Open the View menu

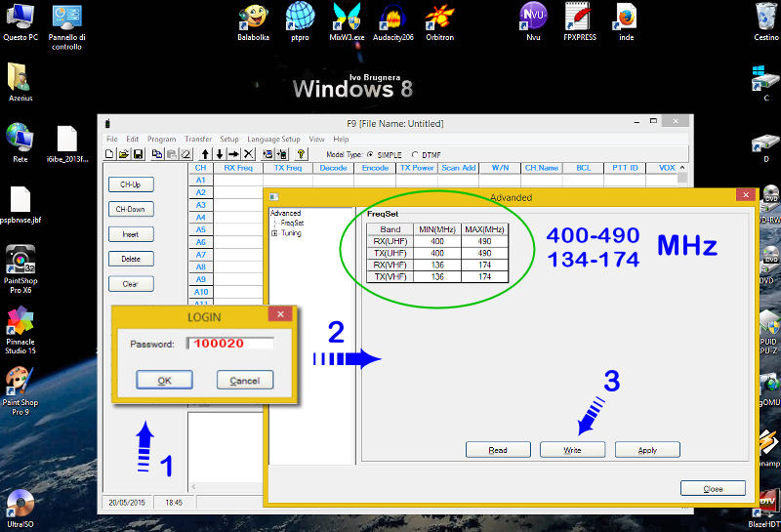(316, 139)
